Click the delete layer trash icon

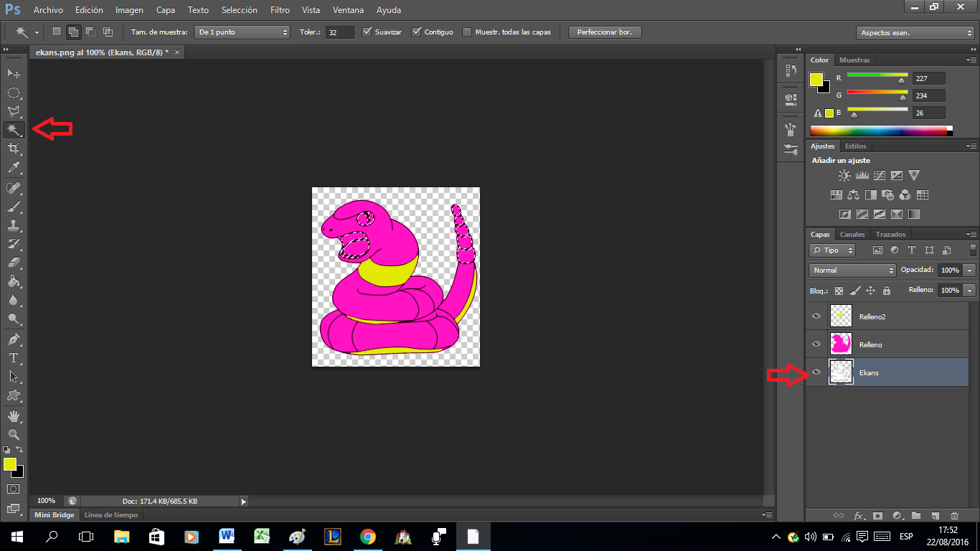[x=954, y=515]
